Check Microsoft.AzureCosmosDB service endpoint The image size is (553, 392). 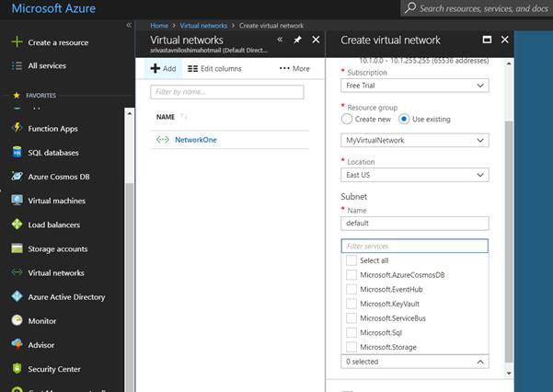pyautogui.click(x=351, y=275)
